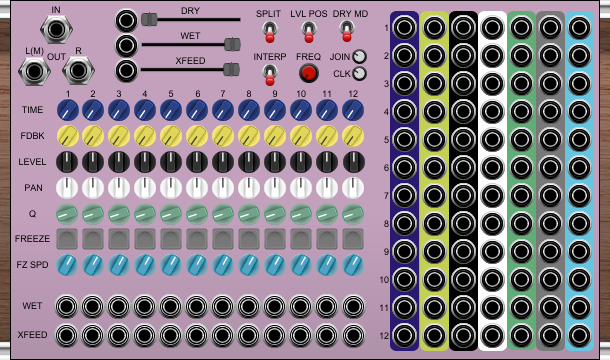Click the XFEED jack for tap 3
The height and width of the screenshot is (360, 610).
click(118, 335)
